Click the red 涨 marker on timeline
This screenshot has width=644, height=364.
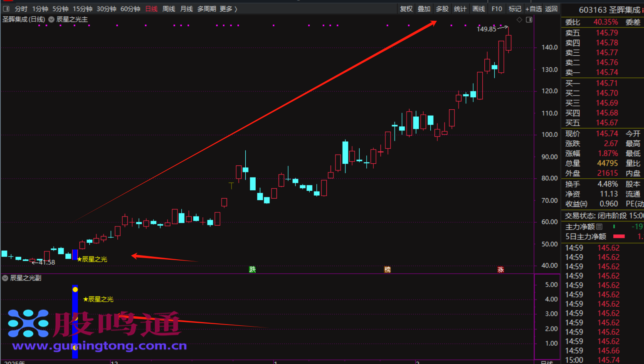(501, 269)
